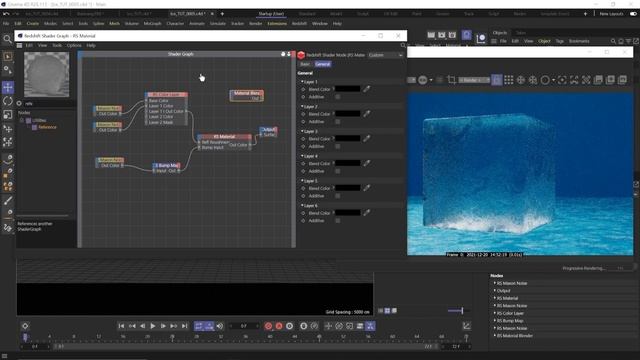Toggle Additive checkbox under Layer 6
Image resolution: width=640 pixels, height=360 pixels.
pos(338,220)
